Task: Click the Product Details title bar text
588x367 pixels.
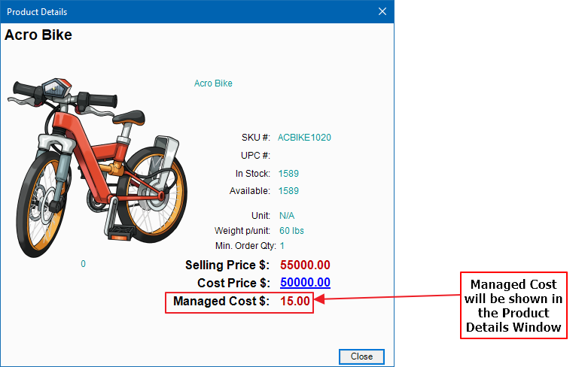Action: point(37,12)
